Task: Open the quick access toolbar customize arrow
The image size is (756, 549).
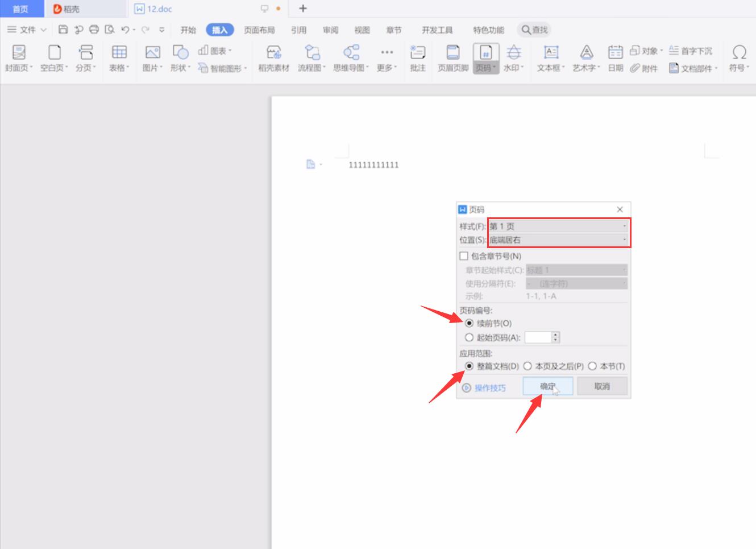Action: pos(161,30)
